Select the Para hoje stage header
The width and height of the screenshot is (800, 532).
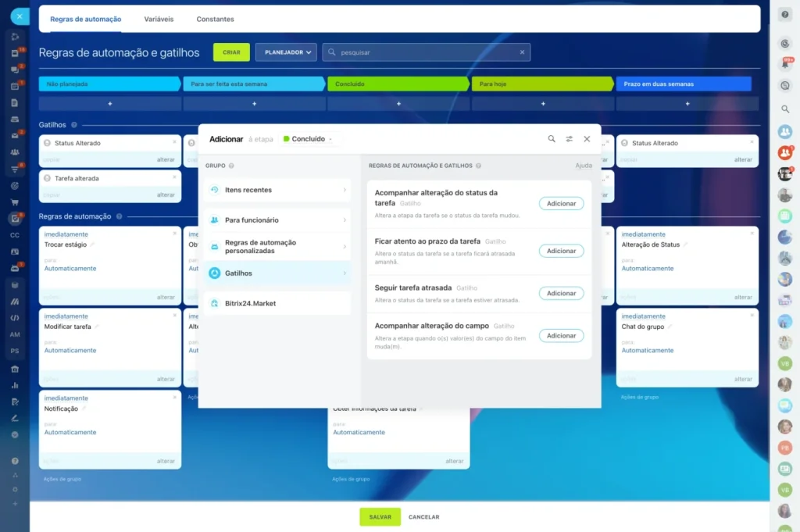(541, 84)
